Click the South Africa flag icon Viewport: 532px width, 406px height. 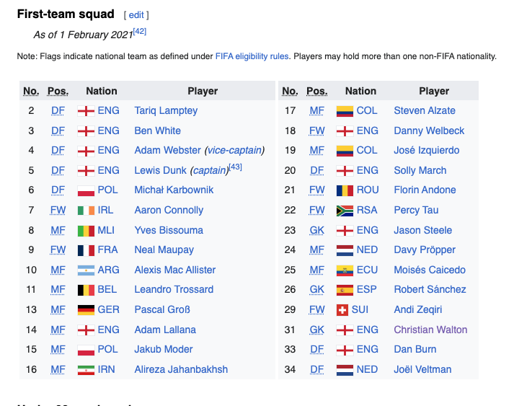(345, 211)
